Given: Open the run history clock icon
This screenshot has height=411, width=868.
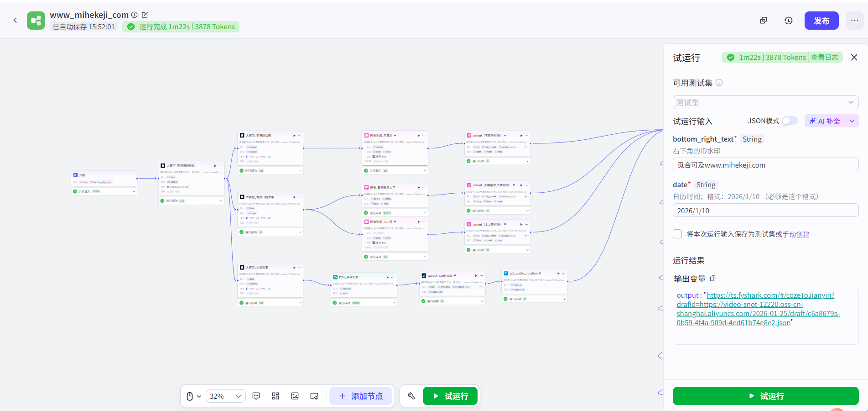Looking at the screenshot, I should pyautogui.click(x=788, y=21).
